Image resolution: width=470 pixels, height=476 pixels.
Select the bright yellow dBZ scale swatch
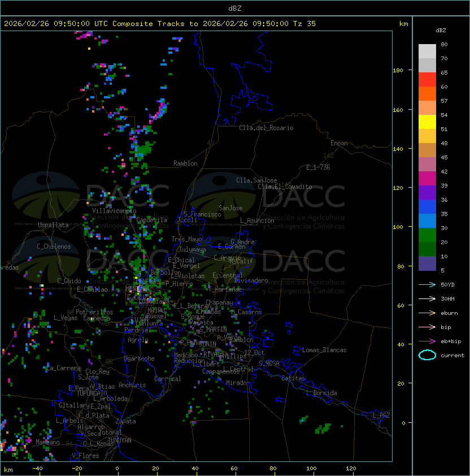[427, 122]
